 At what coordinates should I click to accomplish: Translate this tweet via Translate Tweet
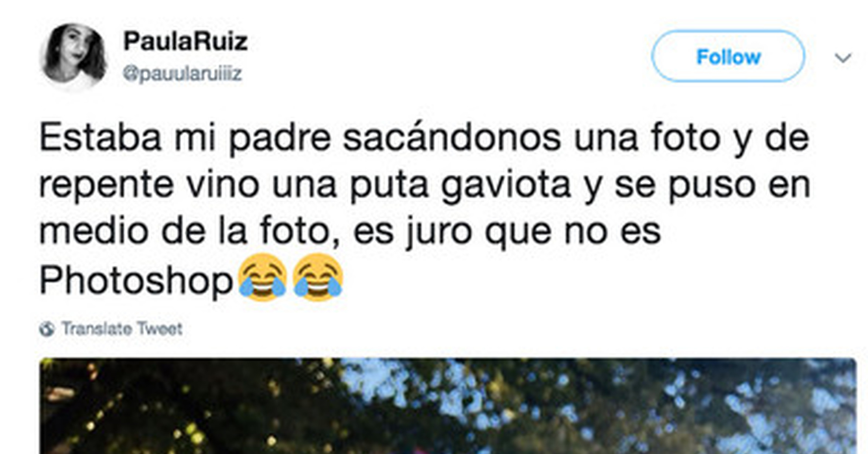[122, 329]
